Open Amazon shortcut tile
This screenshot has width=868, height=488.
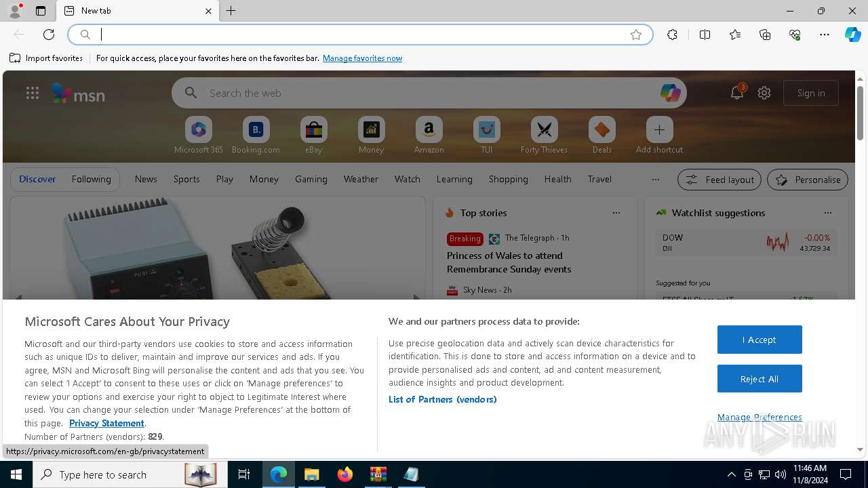[x=429, y=136]
